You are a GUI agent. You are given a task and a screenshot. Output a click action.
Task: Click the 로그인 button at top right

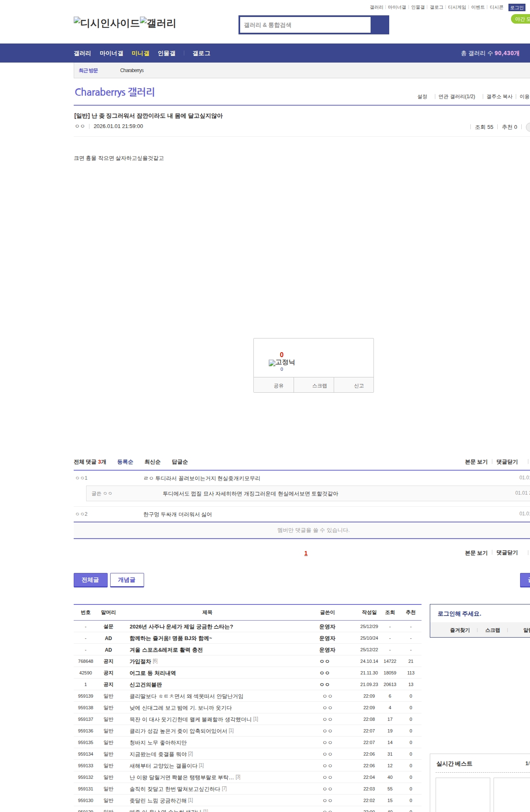pos(517,7)
